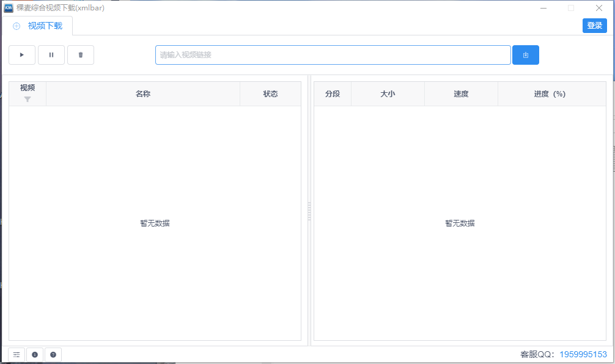Start the download with the play icon

click(x=22, y=54)
